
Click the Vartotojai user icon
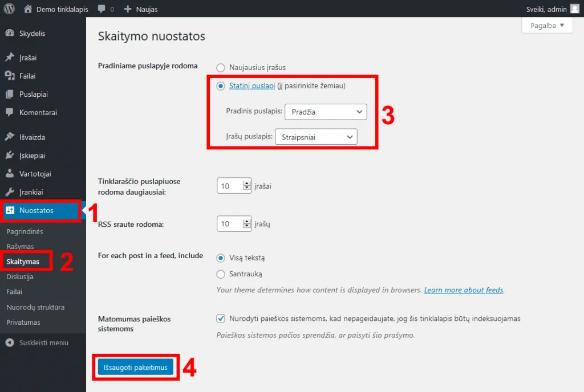(x=10, y=173)
